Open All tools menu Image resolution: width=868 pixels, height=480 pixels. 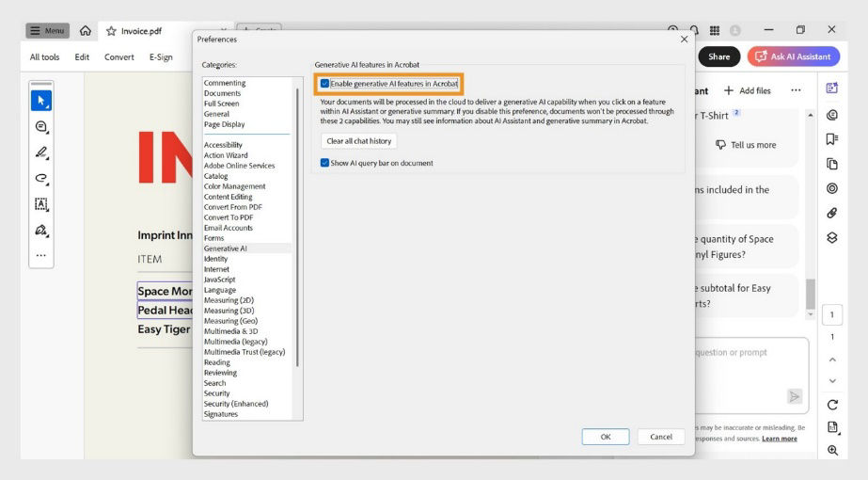pos(44,57)
